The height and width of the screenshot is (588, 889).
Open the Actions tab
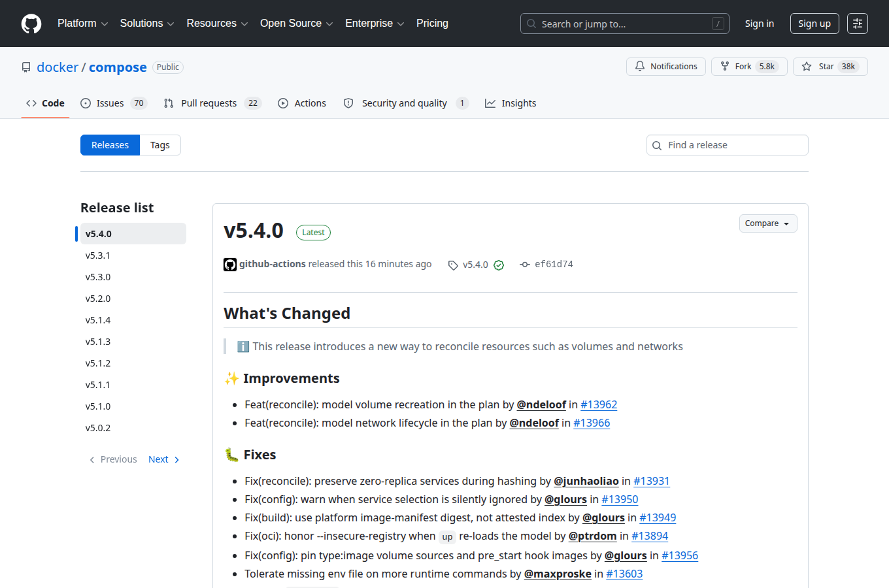coord(302,103)
